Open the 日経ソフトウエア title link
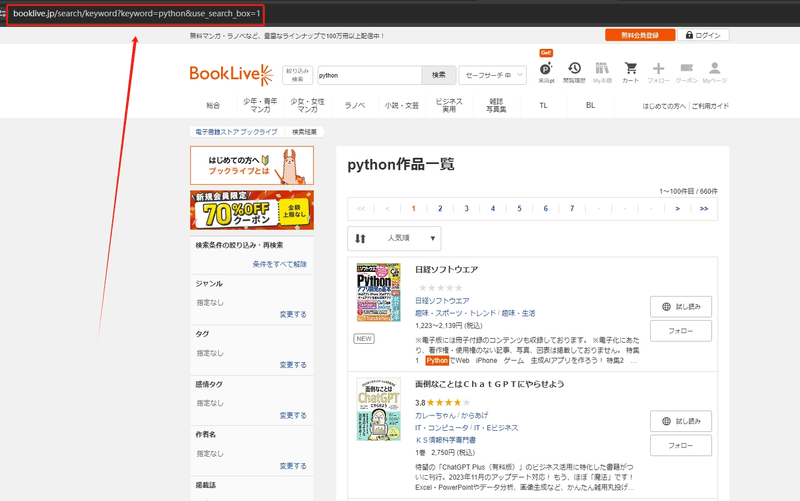Screen dimensions: 800x501 (446, 269)
